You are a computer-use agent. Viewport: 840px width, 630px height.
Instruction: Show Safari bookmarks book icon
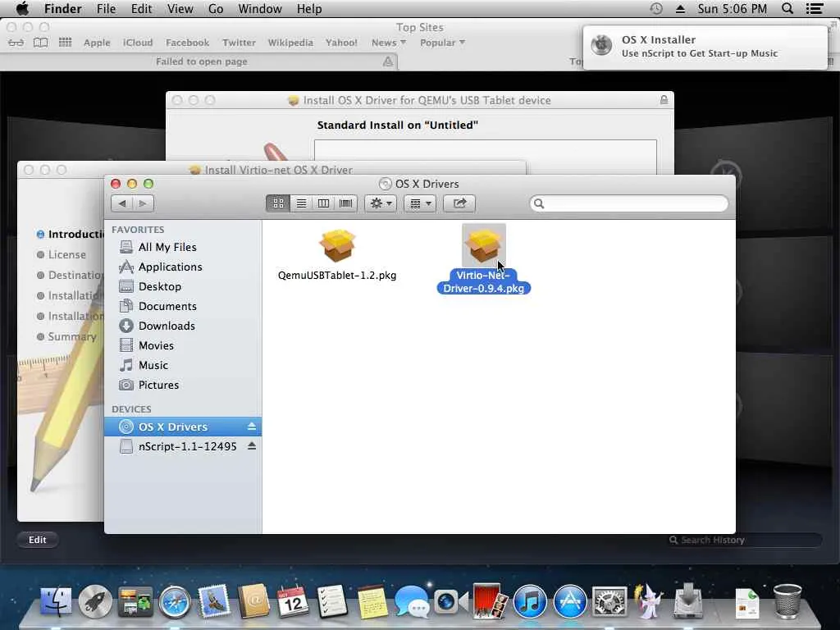coord(41,43)
